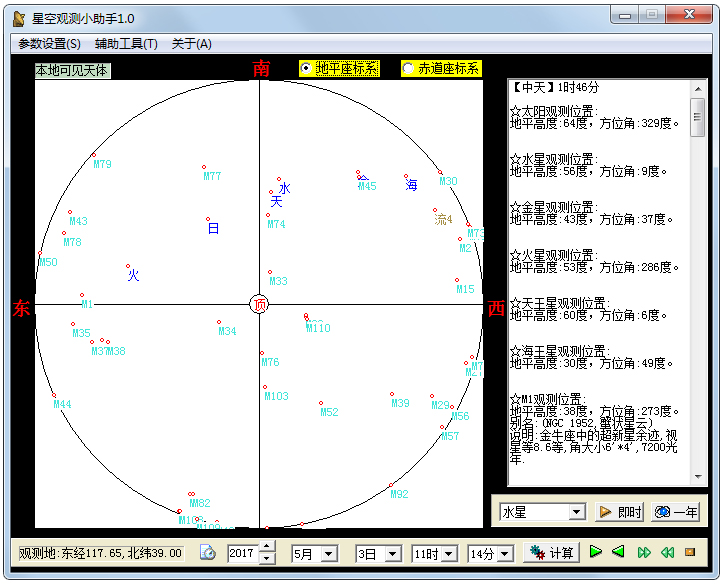Open the 11时 hour dropdown
This screenshot has width=723, height=584.
click(x=448, y=554)
